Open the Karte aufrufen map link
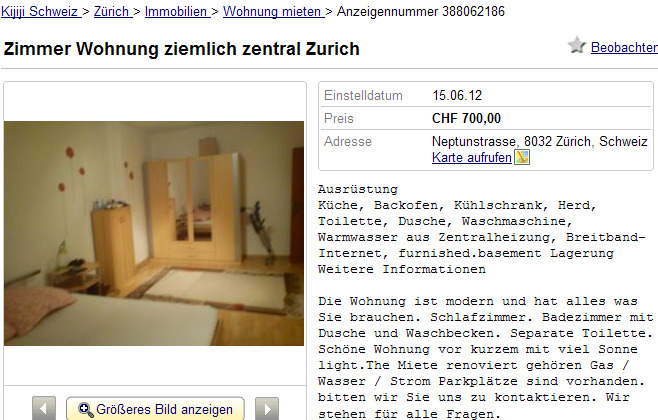This screenshot has width=658, height=420. point(472,157)
